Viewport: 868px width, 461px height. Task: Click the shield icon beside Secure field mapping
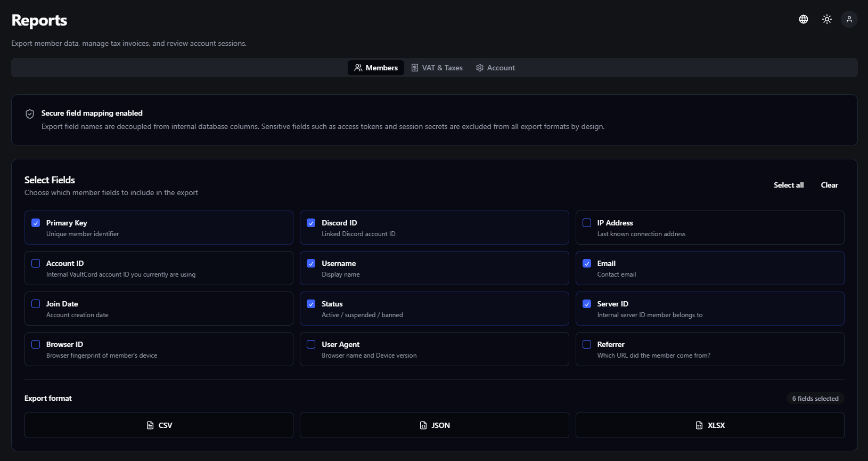point(30,114)
